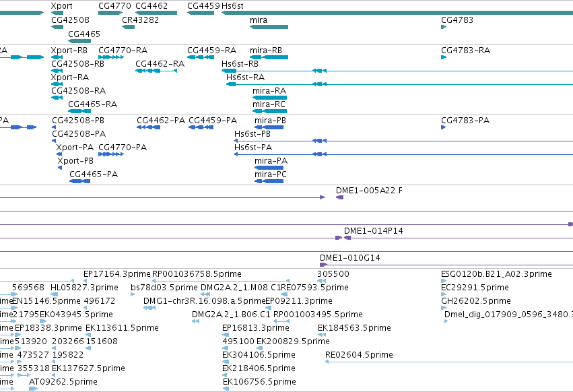The width and height of the screenshot is (573, 392).
Task: Click the RP001003495.5prime label
Action: (x=318, y=315)
